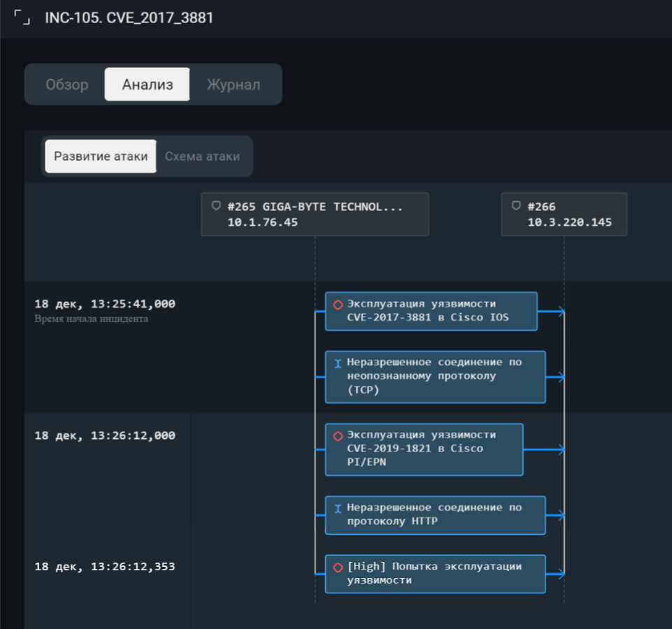Select the CVE-2019-1821 Cisco PI/EPN event block

(424, 449)
